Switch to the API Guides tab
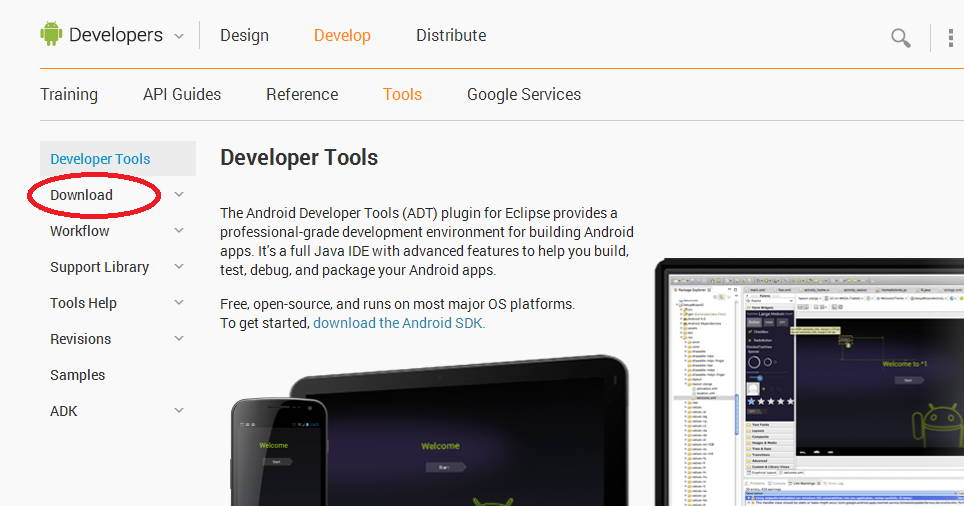964x506 pixels. 182,94
